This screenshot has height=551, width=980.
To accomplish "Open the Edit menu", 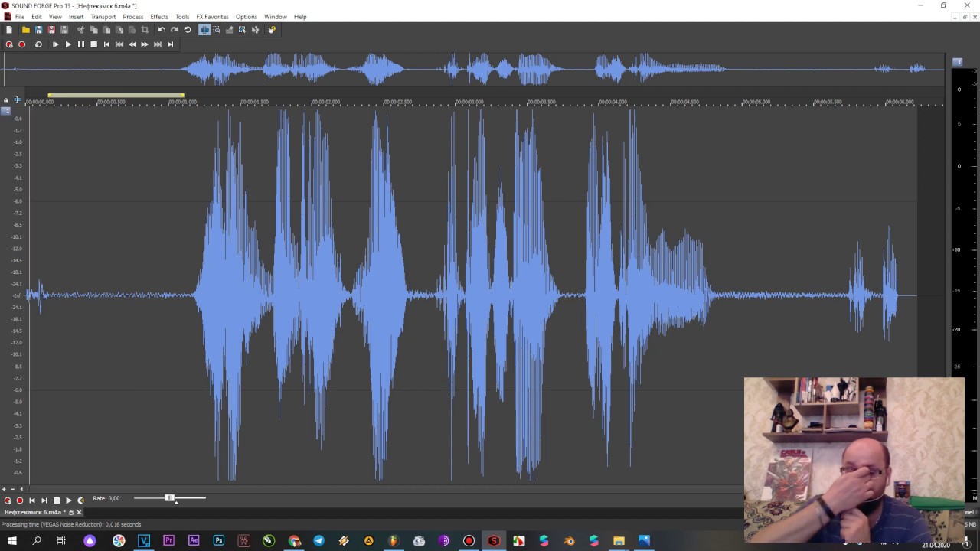I will tap(37, 17).
